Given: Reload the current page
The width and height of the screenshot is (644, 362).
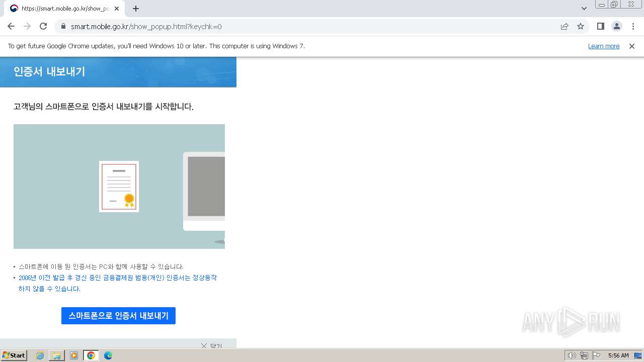Looking at the screenshot, I should point(43,26).
